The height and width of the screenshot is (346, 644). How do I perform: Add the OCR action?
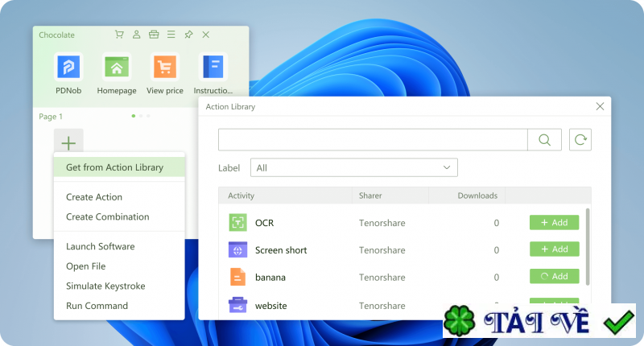click(555, 222)
